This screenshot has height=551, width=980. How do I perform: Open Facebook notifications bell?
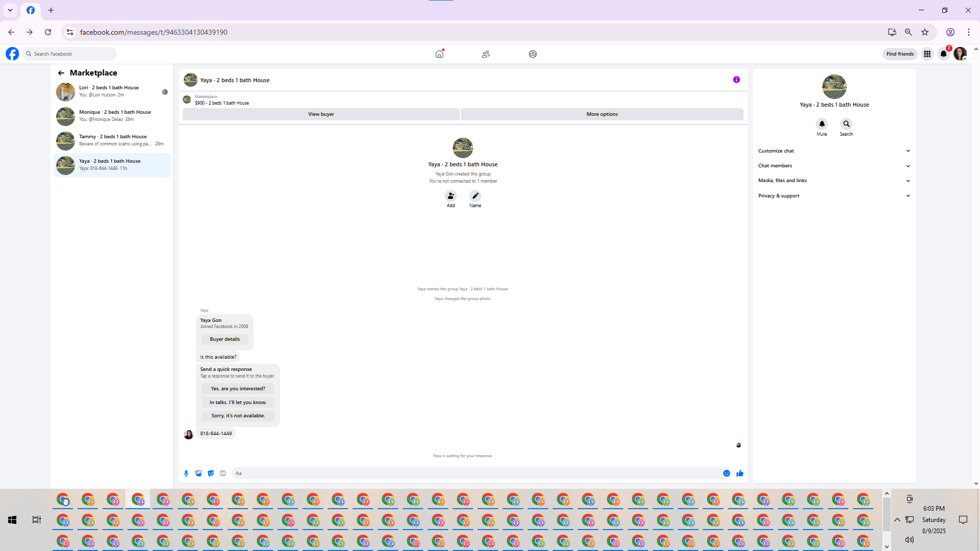[x=944, y=54]
